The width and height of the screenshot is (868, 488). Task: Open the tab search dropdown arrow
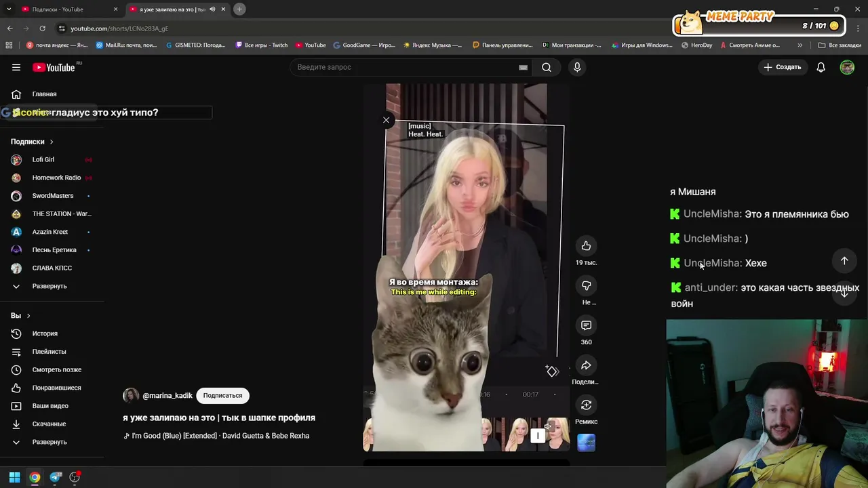(9, 9)
